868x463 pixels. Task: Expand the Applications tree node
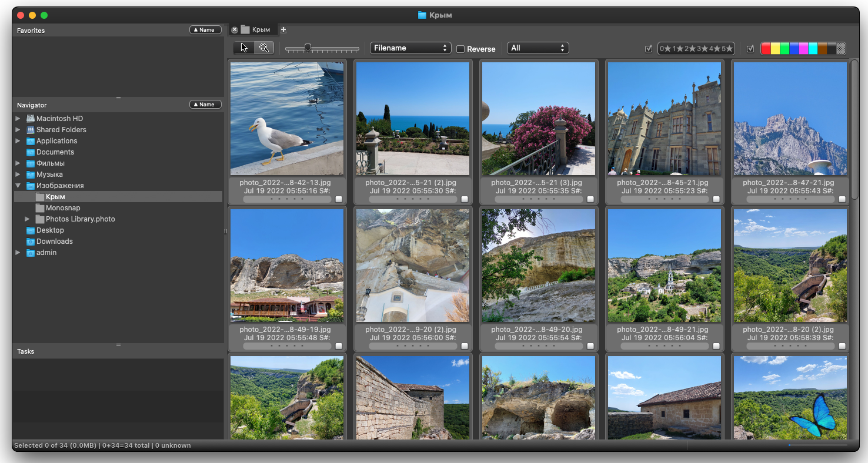[x=18, y=141]
